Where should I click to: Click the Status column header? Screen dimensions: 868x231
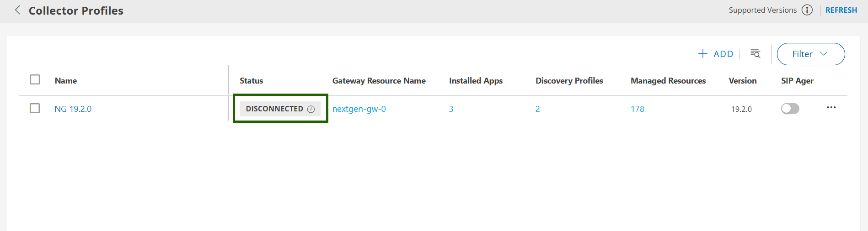point(251,81)
